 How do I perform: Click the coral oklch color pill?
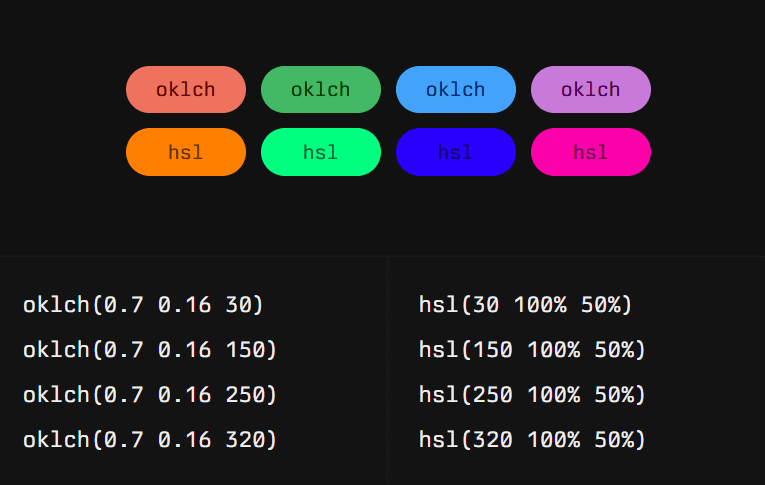(186, 90)
